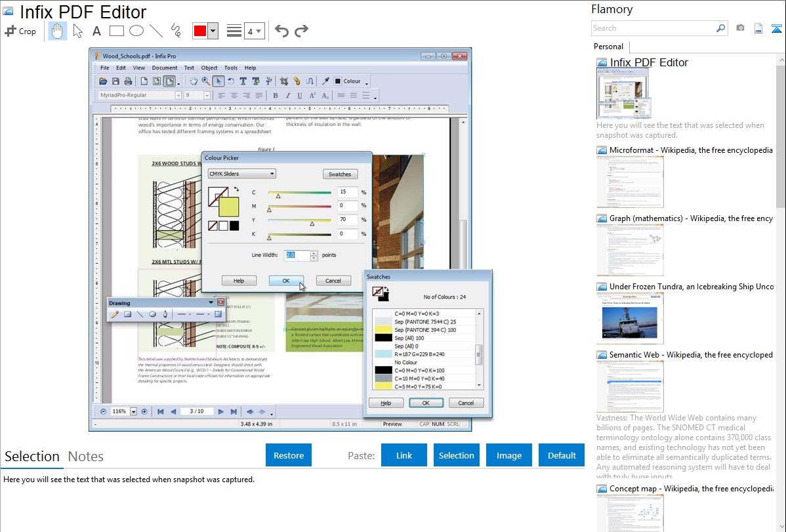Click the blue Selection paste button

457,455
